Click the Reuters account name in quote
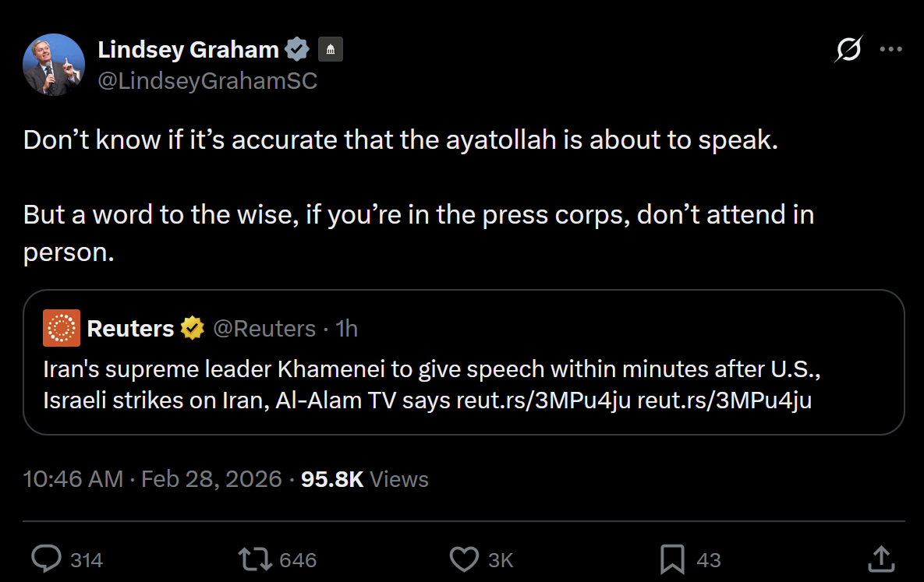 coord(130,329)
